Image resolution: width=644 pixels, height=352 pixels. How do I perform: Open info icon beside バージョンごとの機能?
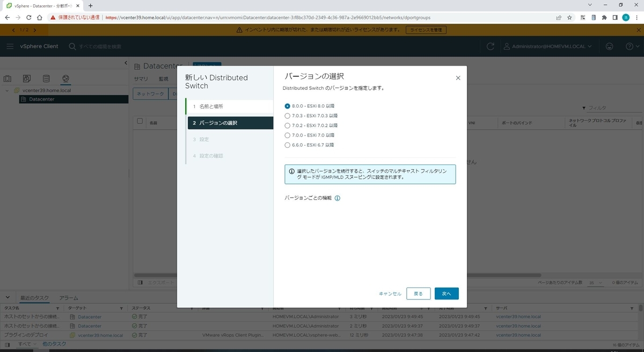pos(338,198)
